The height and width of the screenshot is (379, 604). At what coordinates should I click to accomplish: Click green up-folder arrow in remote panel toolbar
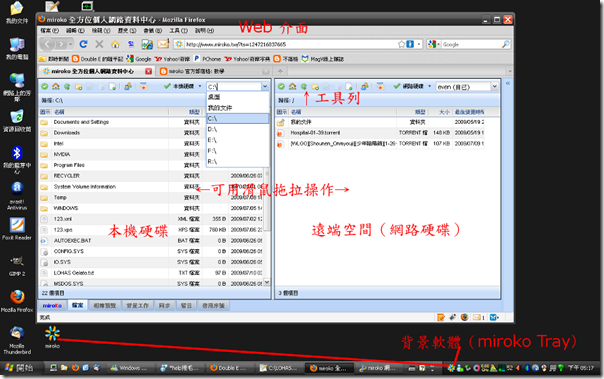[304, 86]
